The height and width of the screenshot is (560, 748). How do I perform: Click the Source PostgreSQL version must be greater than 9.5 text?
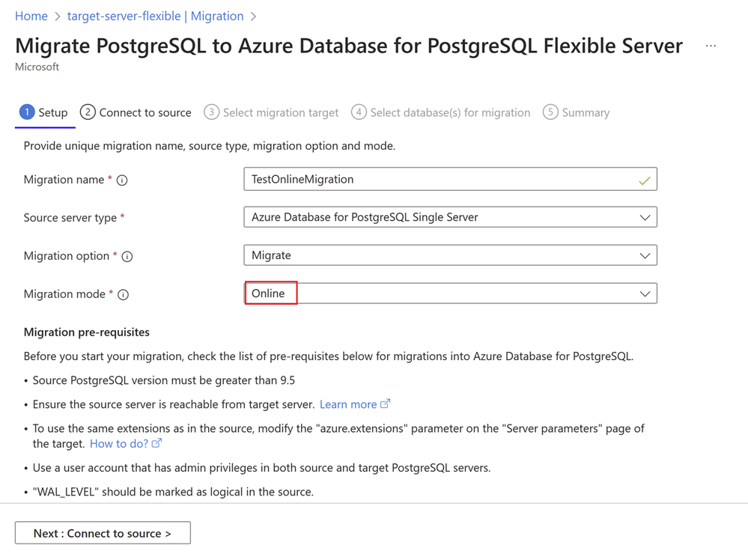click(164, 380)
